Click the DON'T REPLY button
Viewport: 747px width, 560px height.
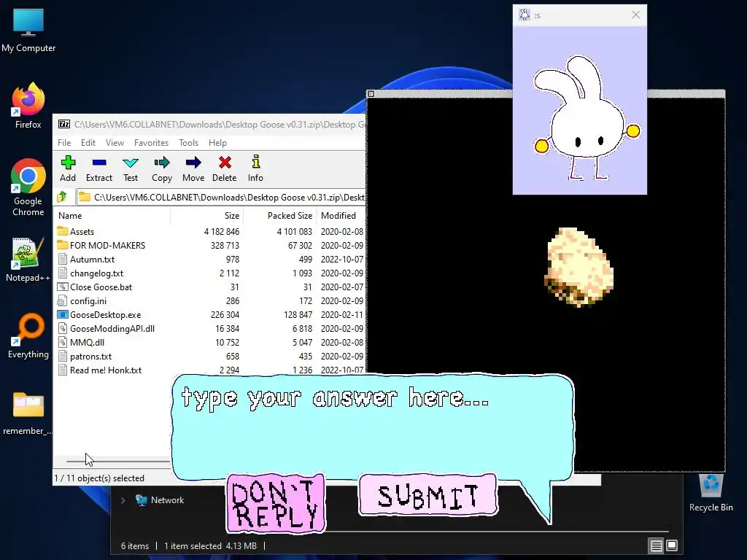(276, 503)
